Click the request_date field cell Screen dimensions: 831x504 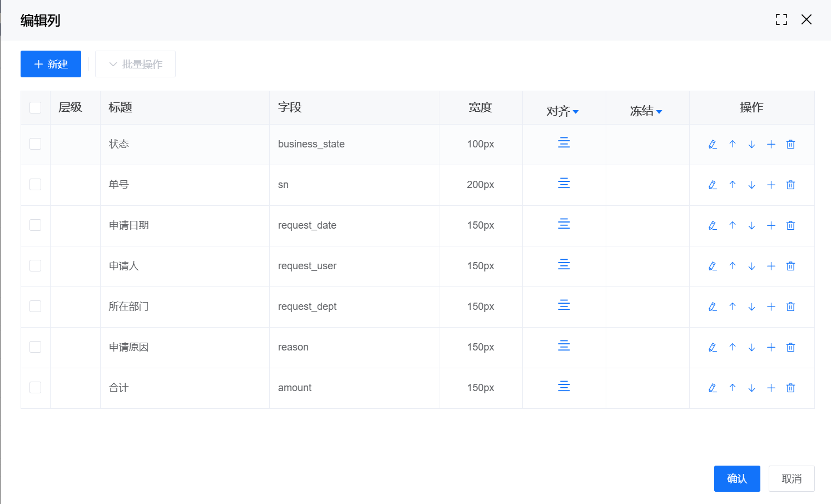click(307, 225)
